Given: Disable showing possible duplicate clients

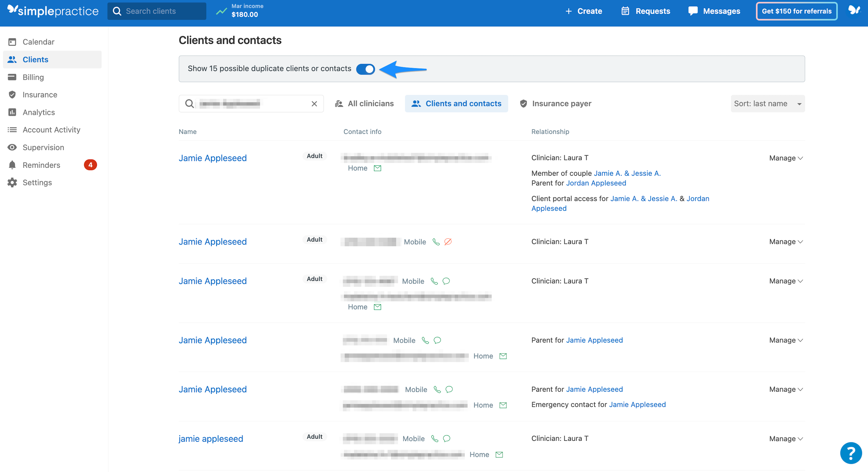Looking at the screenshot, I should 366,69.
